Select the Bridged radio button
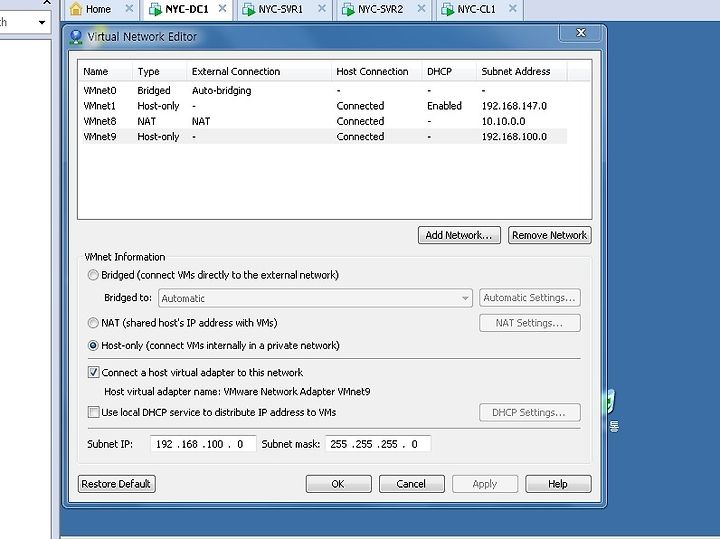The height and width of the screenshot is (539, 720). click(x=93, y=275)
